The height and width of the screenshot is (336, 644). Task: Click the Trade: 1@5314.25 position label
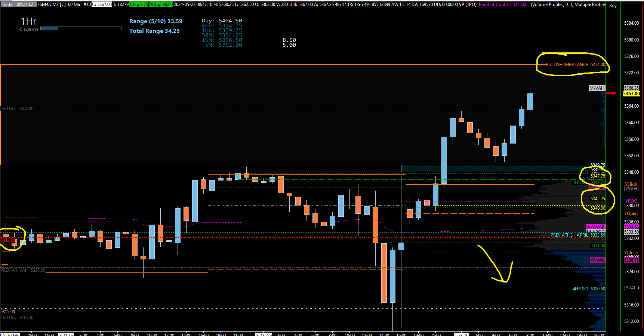tap(18, 4)
